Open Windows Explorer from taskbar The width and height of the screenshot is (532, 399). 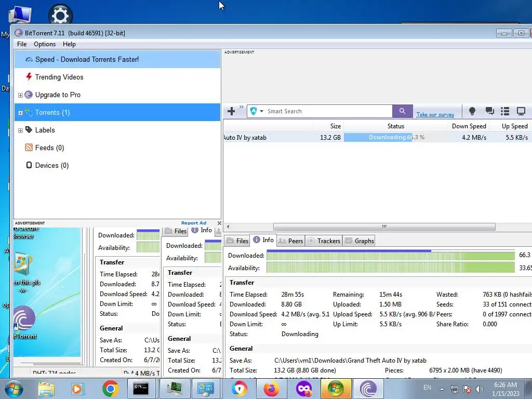(x=46, y=389)
